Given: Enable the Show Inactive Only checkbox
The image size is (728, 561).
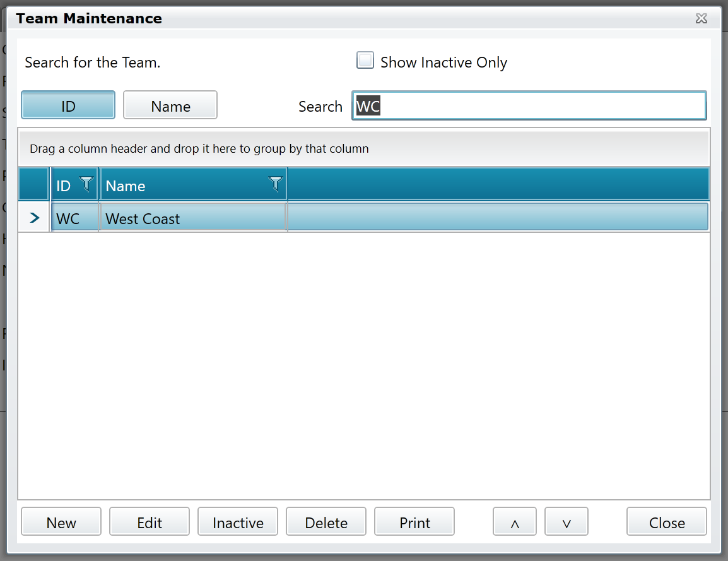Looking at the screenshot, I should tap(365, 60).
